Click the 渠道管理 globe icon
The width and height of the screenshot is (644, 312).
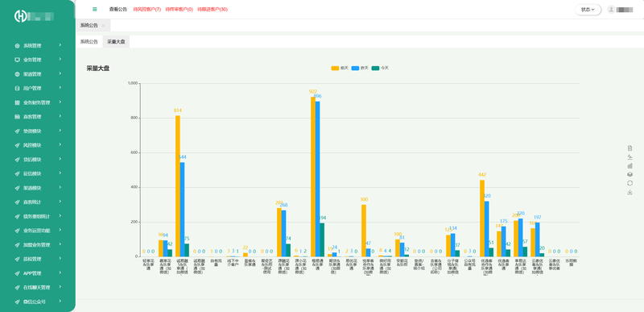tap(17, 74)
